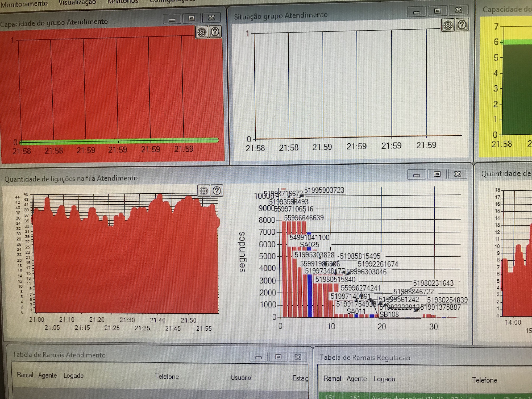Close the Tabela de Ramais Atendimento window
The width and height of the screenshot is (532, 399).
click(298, 357)
